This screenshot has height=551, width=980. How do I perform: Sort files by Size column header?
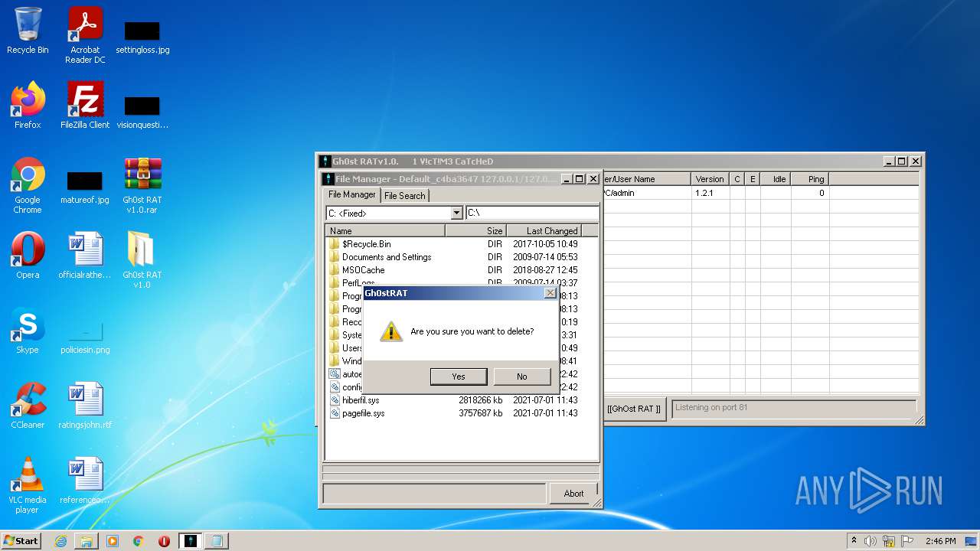click(475, 230)
